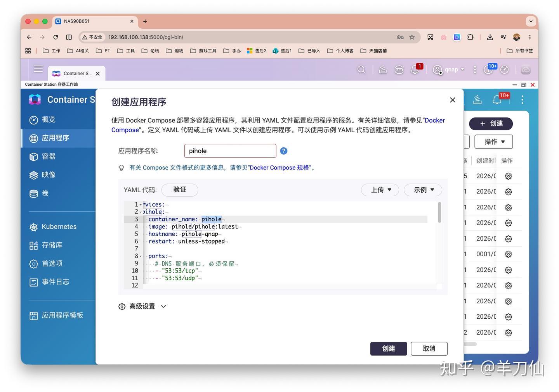Open 容器 in the sidebar
Viewport: 559px width, 392px height.
click(59, 156)
